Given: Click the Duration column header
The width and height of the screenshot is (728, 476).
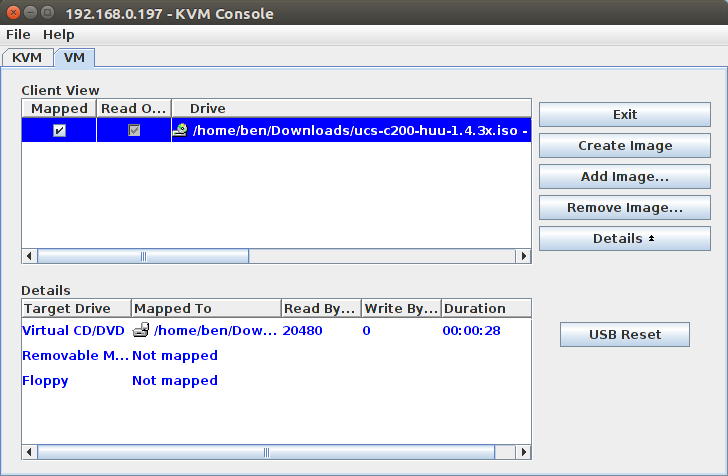Looking at the screenshot, I should pyautogui.click(x=487, y=308).
